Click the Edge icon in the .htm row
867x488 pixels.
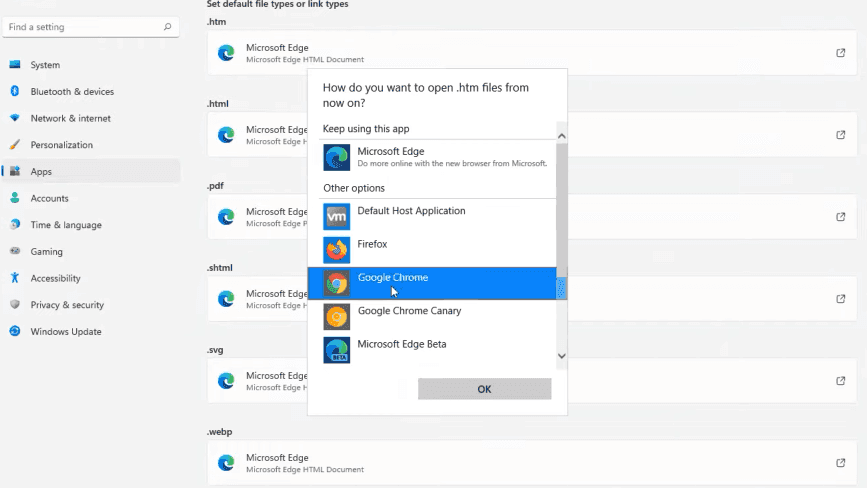226,53
